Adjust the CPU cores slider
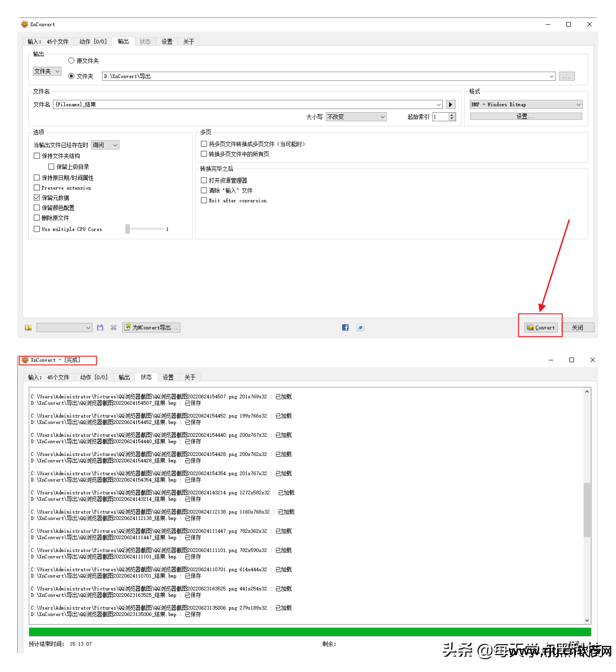 [128, 229]
